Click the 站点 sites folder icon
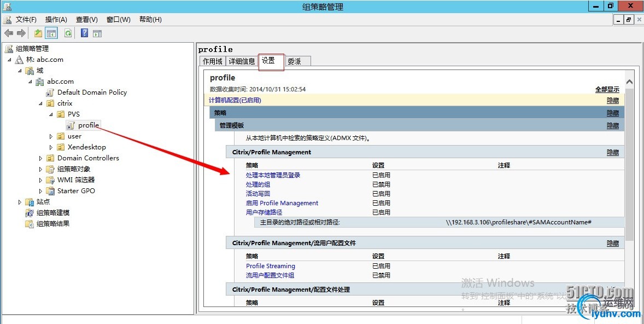The image size is (644, 324). coord(30,202)
